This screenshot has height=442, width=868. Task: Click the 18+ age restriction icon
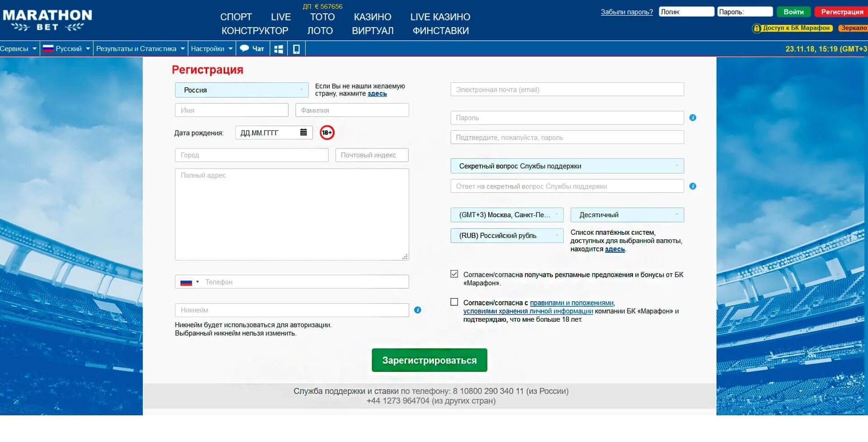[327, 133]
